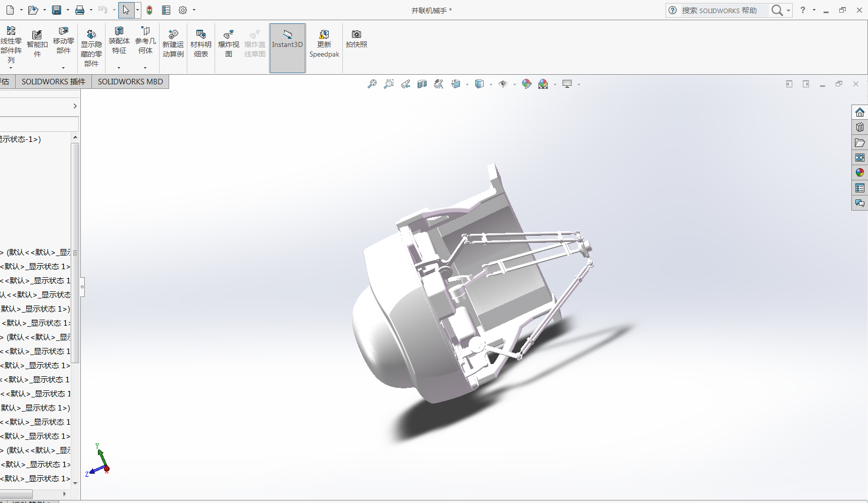Activate the Section View icon

422,84
